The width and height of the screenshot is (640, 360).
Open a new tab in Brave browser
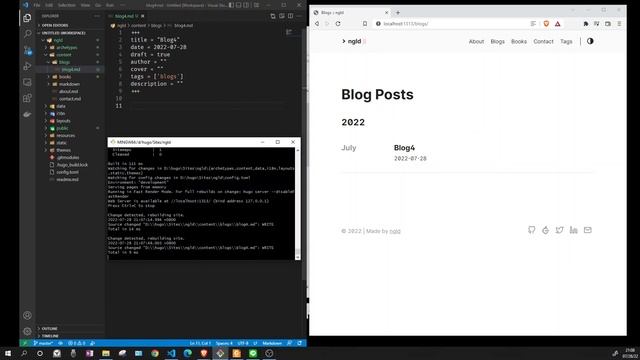pos(398,13)
